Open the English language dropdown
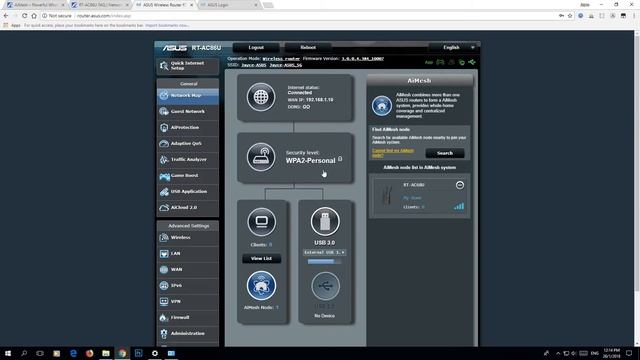640x360 pixels. click(x=454, y=48)
